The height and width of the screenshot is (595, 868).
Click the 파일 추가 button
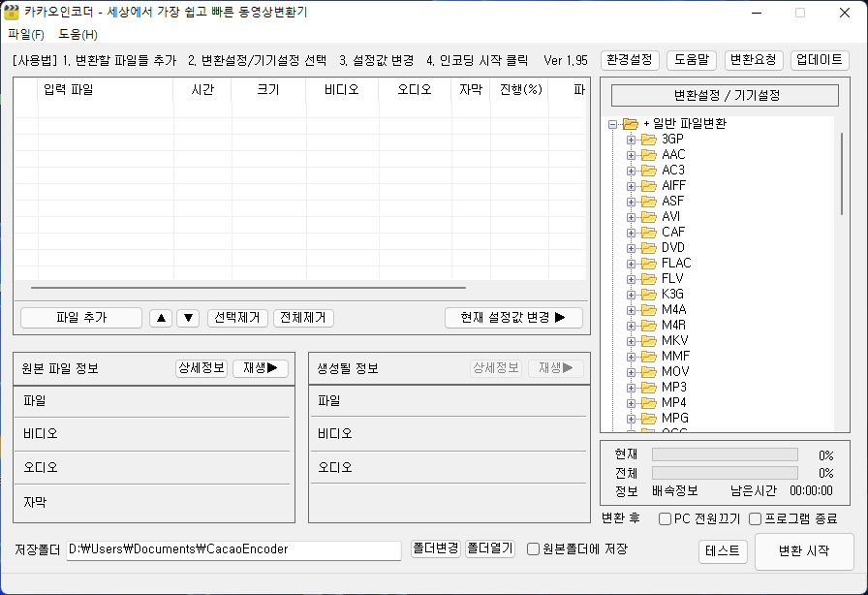tap(81, 318)
